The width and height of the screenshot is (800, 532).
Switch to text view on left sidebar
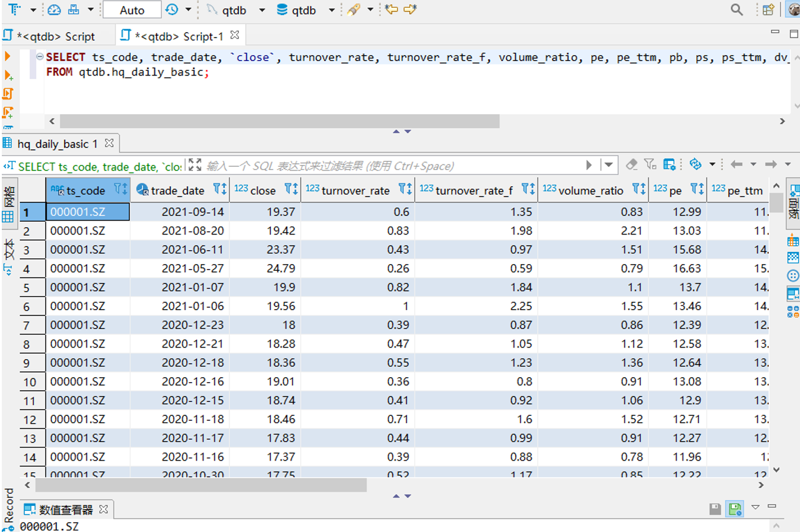pos(8,254)
